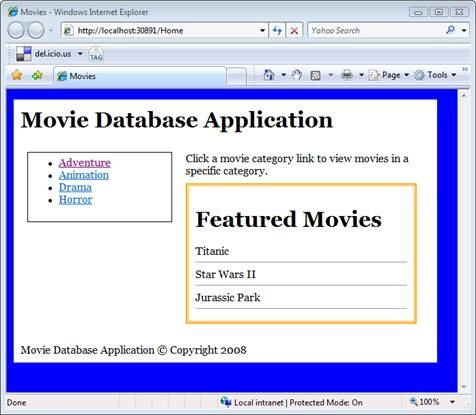Open the Page menu dropdown
The image size is (476, 415).
click(x=389, y=75)
